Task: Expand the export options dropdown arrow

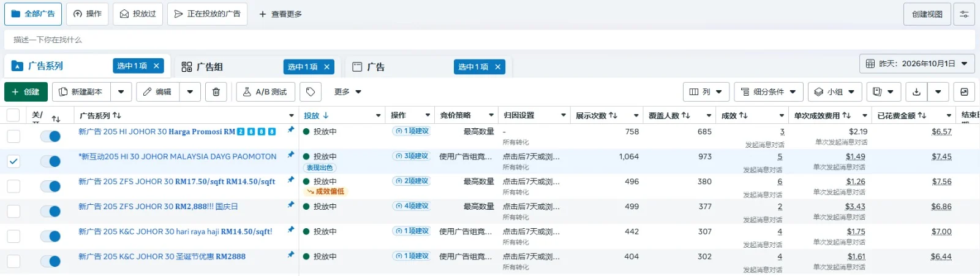Action: coord(938,92)
